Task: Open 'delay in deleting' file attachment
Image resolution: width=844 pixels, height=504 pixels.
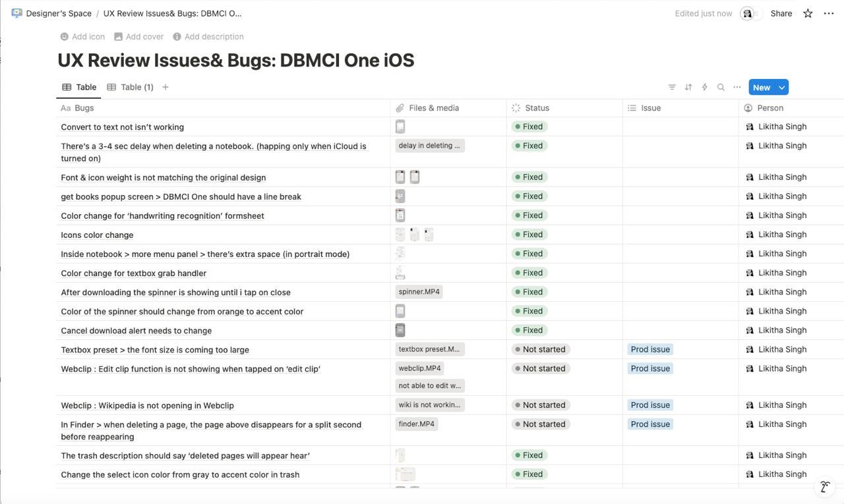Action: [x=430, y=146]
